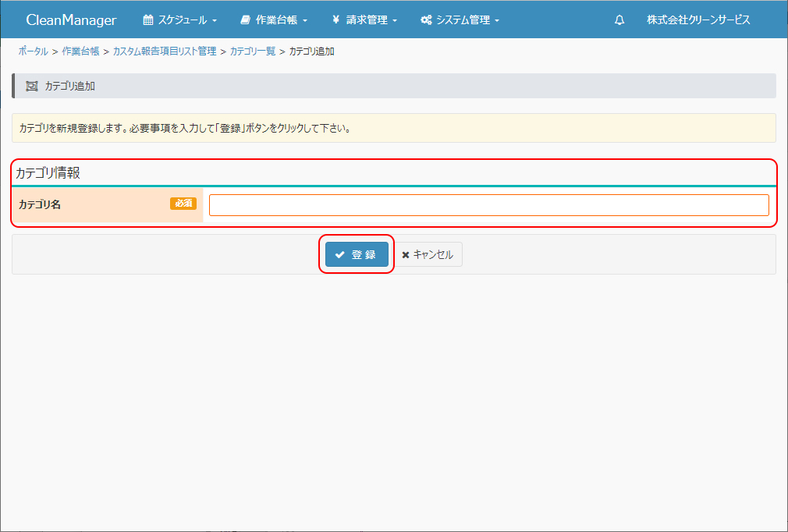788x532 pixels.
Task: Click the yen icon beside 請求管理
Action: [335, 20]
